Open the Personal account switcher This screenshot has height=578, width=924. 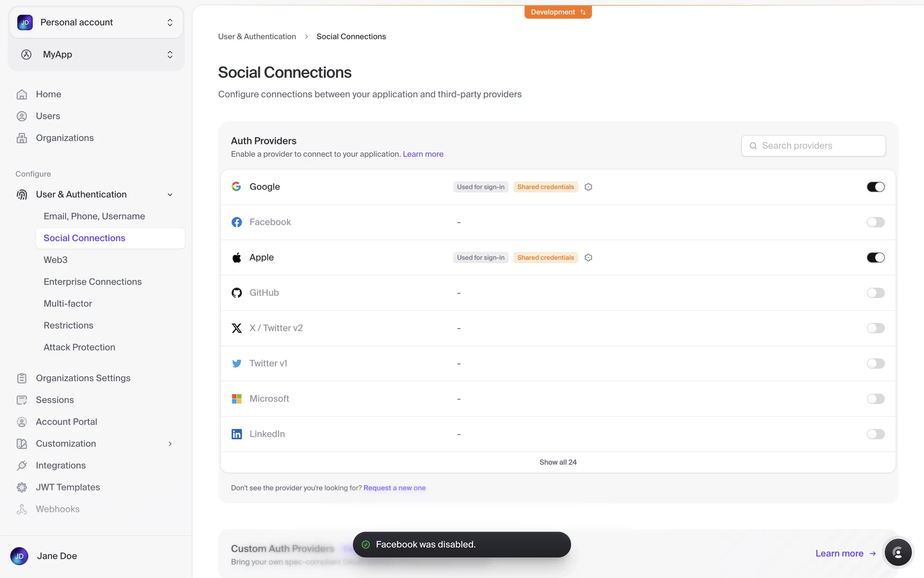(96, 23)
